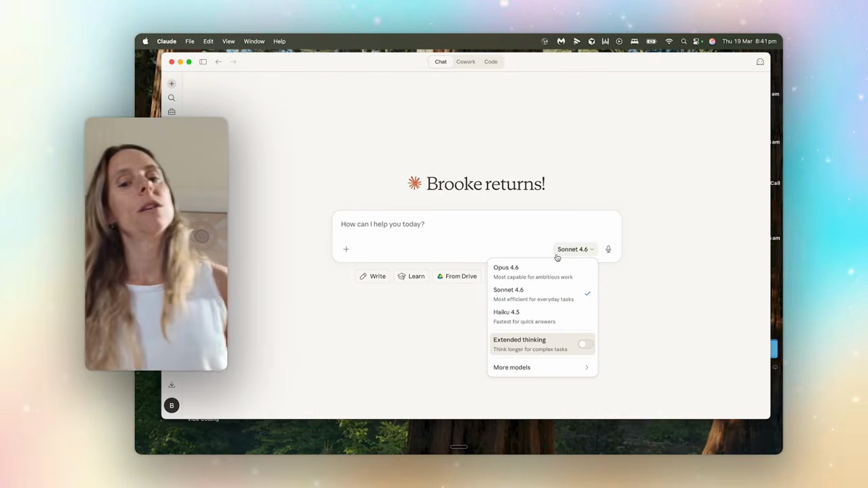The width and height of the screenshot is (868, 488).
Task: Open the sidebar briefcase icon
Action: [x=172, y=112]
